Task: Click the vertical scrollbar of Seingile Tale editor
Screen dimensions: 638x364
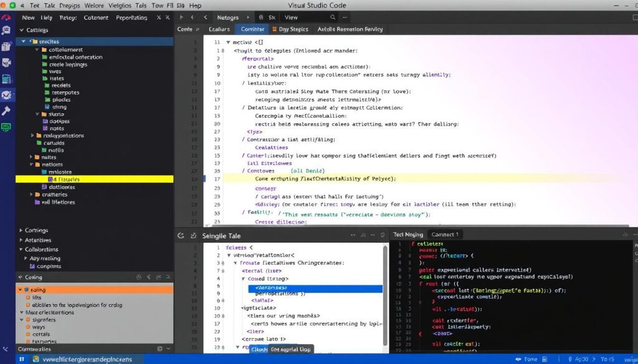Action: [385, 294]
